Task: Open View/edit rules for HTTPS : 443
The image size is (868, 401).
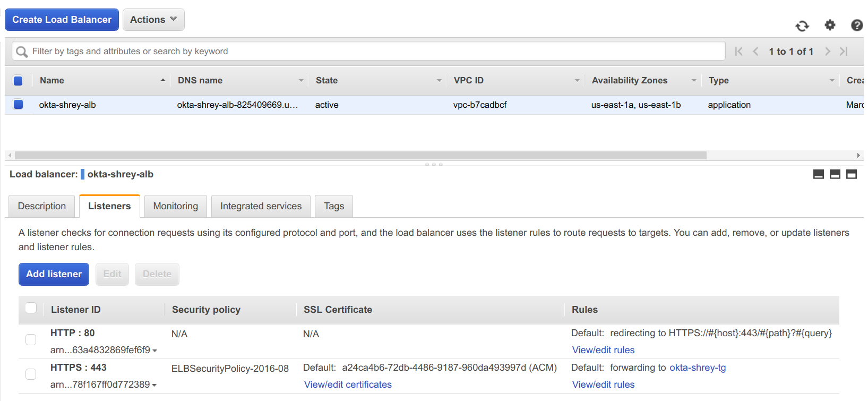Action: (x=603, y=385)
